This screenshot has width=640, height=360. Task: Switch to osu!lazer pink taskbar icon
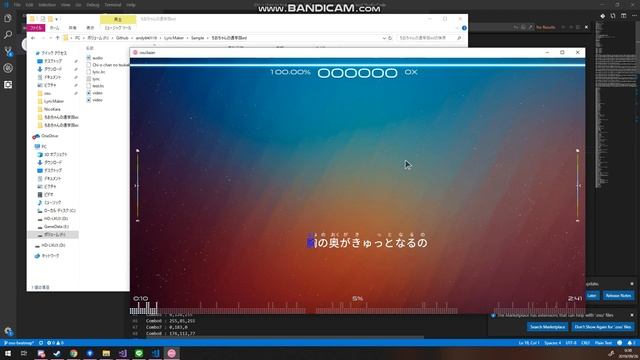[172, 353]
